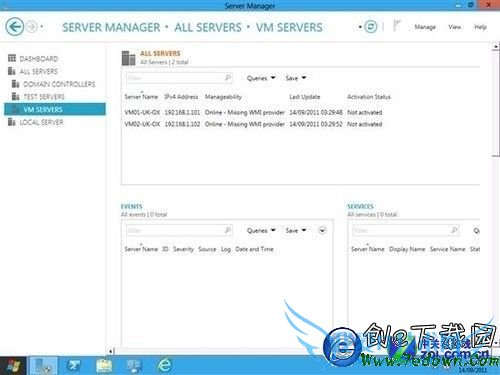Sort by IPv4 Address column
Viewport: 500px width, 375px height.
click(181, 97)
